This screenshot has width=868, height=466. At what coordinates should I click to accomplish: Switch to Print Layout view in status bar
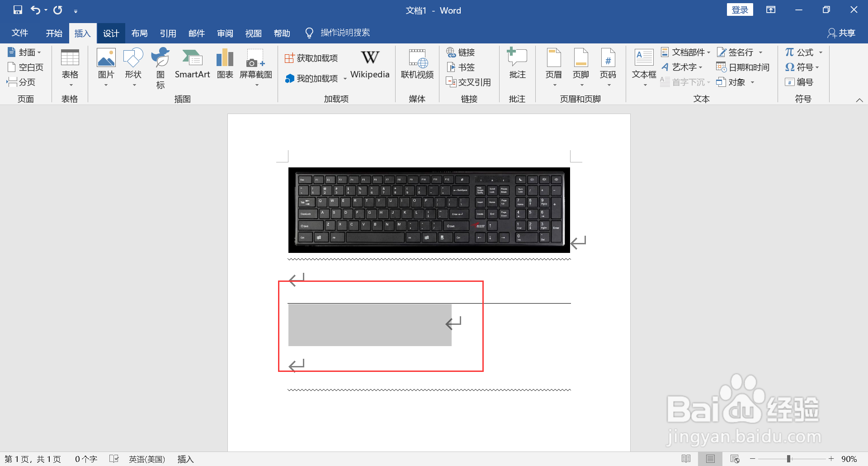(x=710, y=459)
